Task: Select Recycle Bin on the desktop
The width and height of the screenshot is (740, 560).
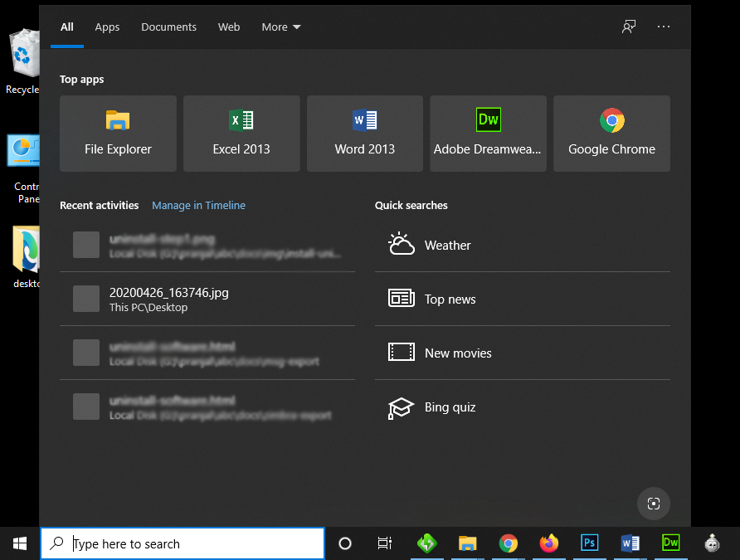Action: pyautogui.click(x=22, y=61)
